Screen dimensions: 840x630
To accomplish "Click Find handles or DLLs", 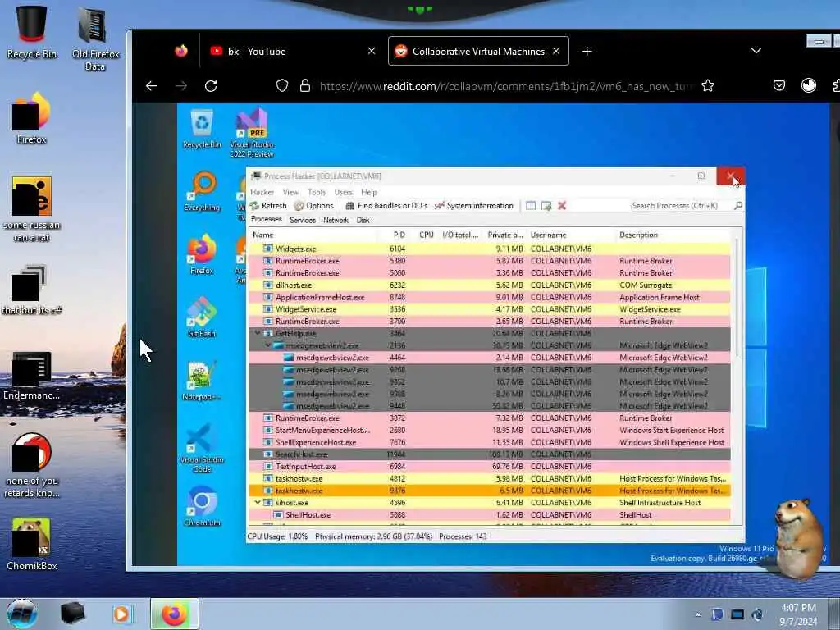I will (x=387, y=206).
